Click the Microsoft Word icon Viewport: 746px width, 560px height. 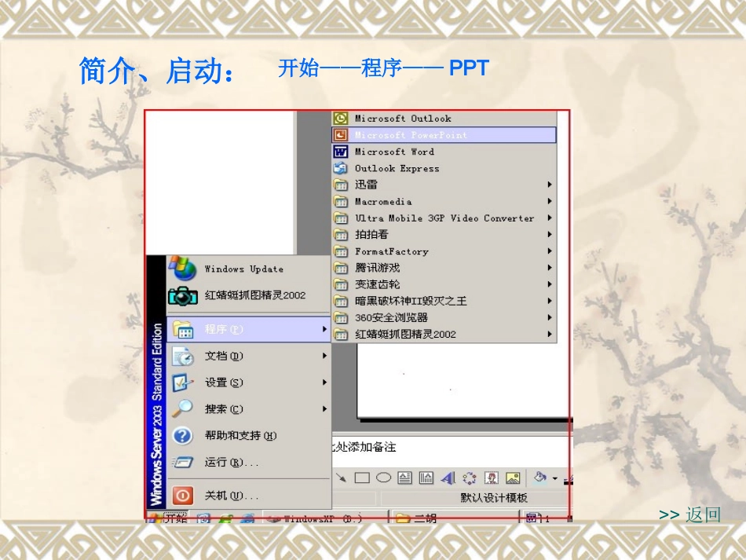pyautogui.click(x=340, y=152)
